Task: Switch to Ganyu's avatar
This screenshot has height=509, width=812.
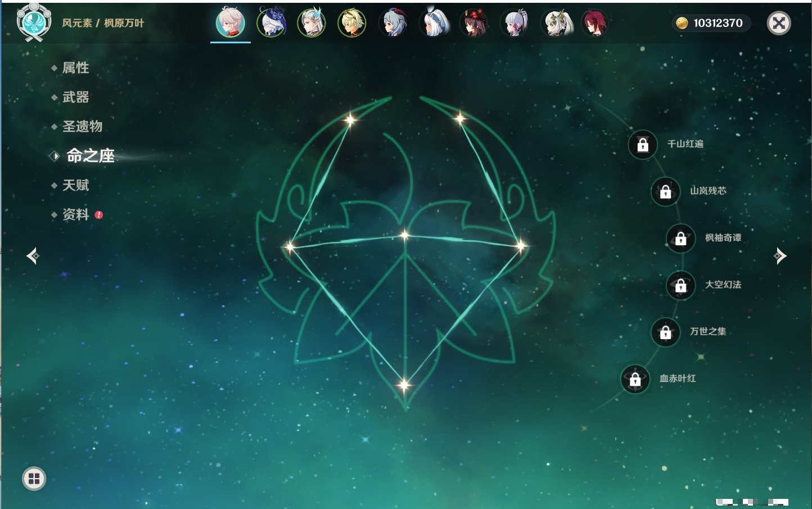Action: coord(393,22)
